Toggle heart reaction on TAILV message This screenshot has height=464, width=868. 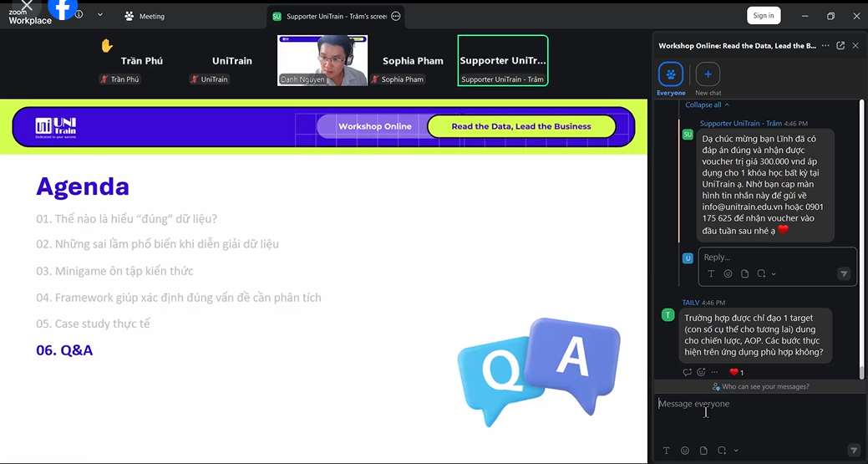[736, 372]
